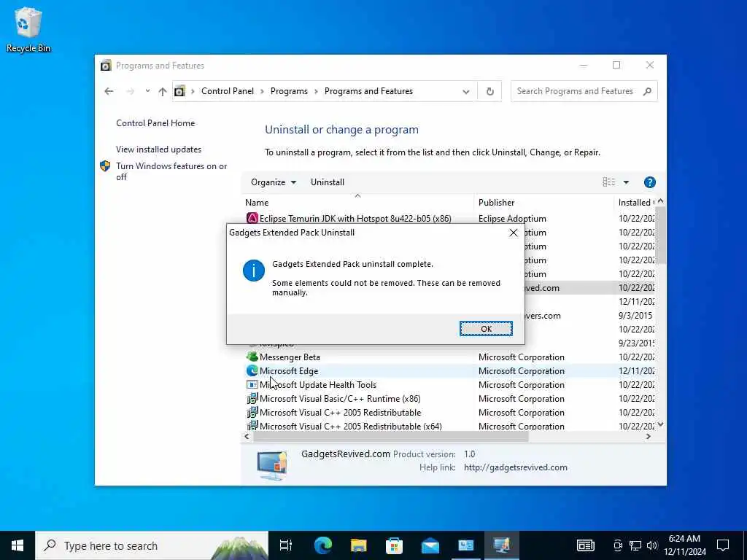The image size is (747, 560).
Task: Click the Forward navigation arrow
Action: 130,91
